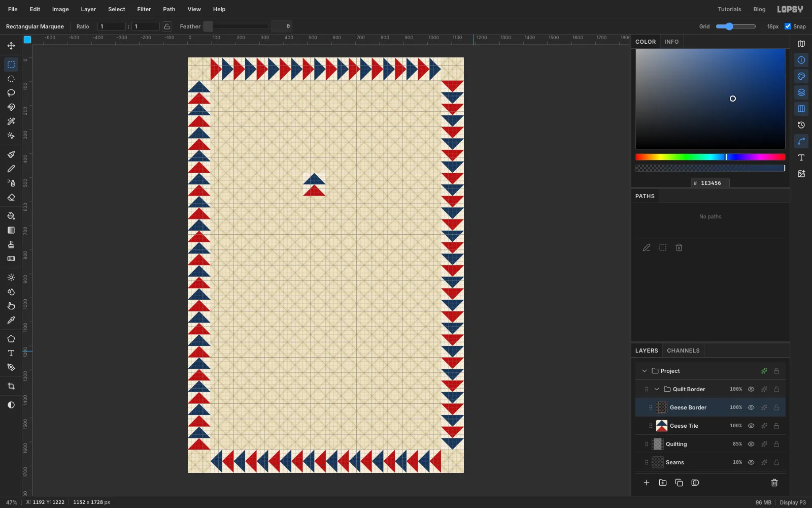Viewport: 812px width, 508px height.
Task: Click the hue spectrum slider
Action: [x=710, y=157]
